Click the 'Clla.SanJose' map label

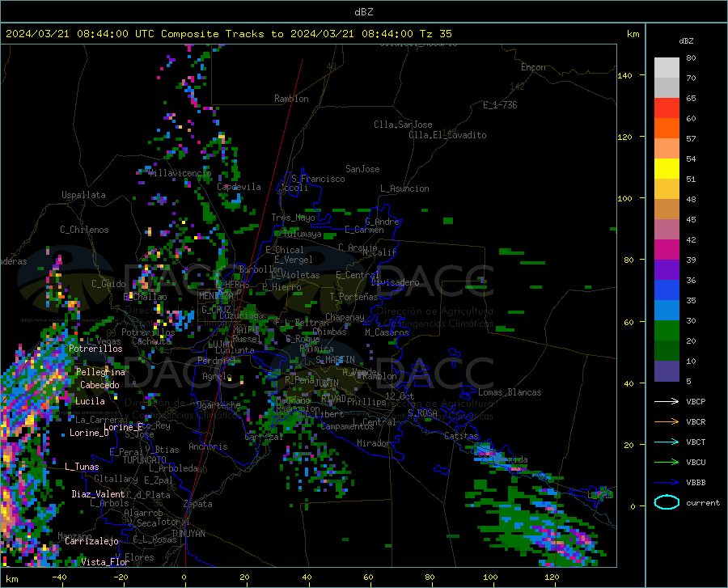(x=403, y=125)
